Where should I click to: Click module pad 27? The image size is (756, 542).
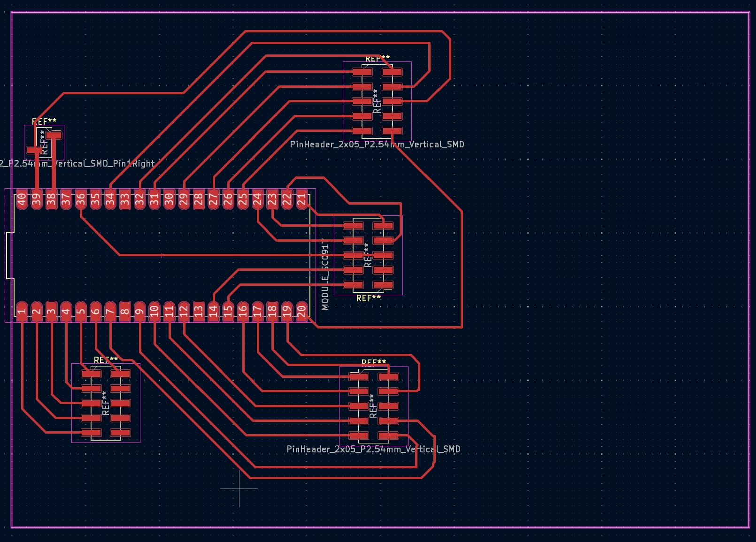pyautogui.click(x=213, y=199)
